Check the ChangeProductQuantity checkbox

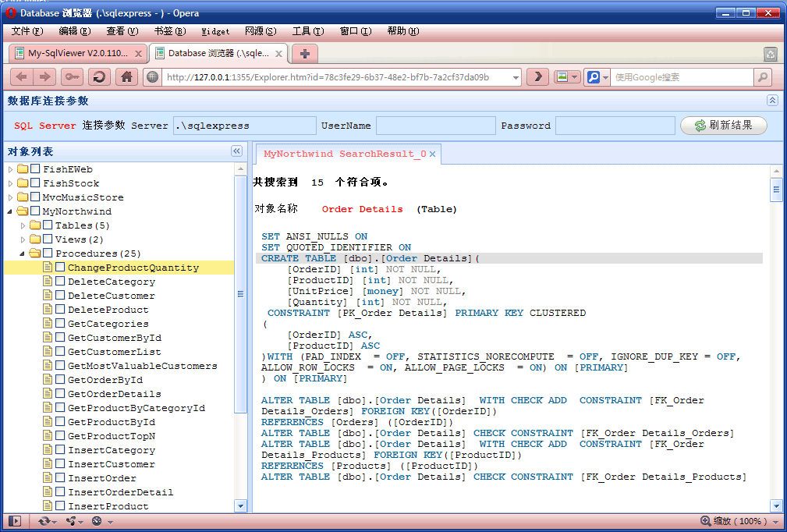pyautogui.click(x=60, y=268)
